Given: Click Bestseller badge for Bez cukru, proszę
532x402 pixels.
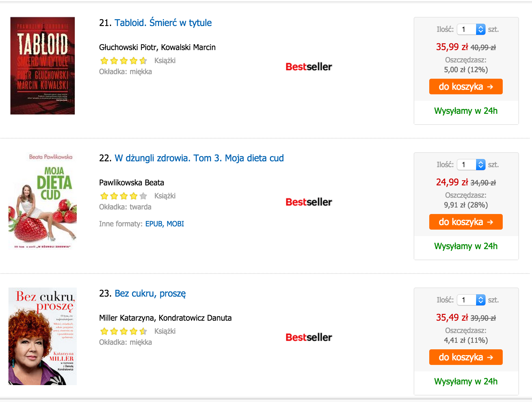Looking at the screenshot, I should point(309,337).
